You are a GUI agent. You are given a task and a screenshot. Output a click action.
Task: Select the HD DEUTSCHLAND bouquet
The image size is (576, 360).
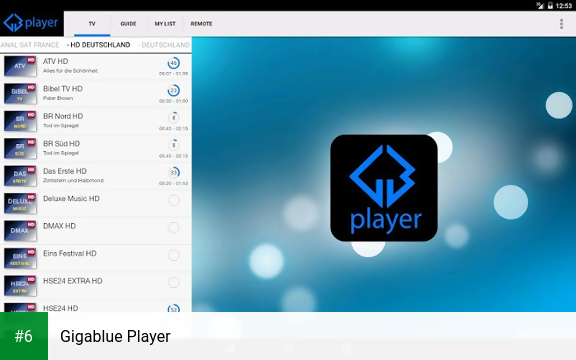pos(98,45)
